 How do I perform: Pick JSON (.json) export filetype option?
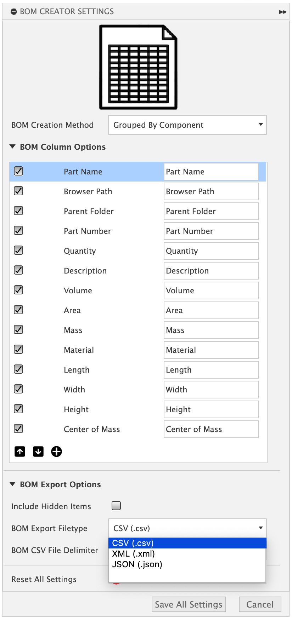137,564
